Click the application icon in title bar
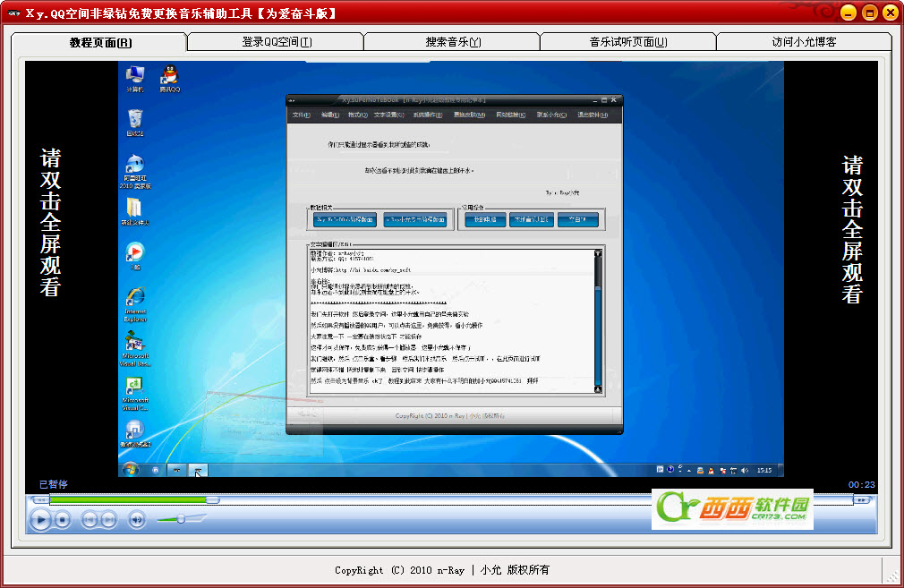Image resolution: width=904 pixels, height=588 pixels. (x=13, y=13)
